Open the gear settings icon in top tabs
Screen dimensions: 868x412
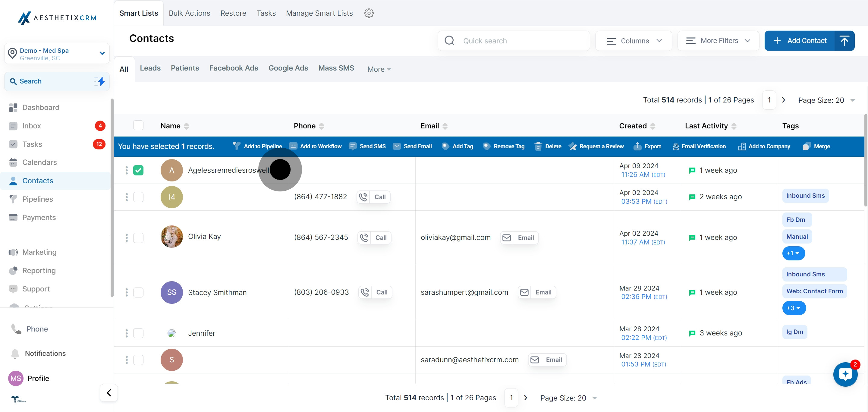tap(369, 13)
